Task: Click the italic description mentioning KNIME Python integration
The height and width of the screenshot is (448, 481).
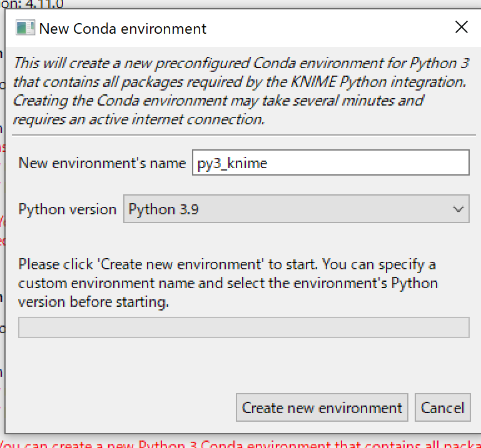Action: [x=241, y=91]
